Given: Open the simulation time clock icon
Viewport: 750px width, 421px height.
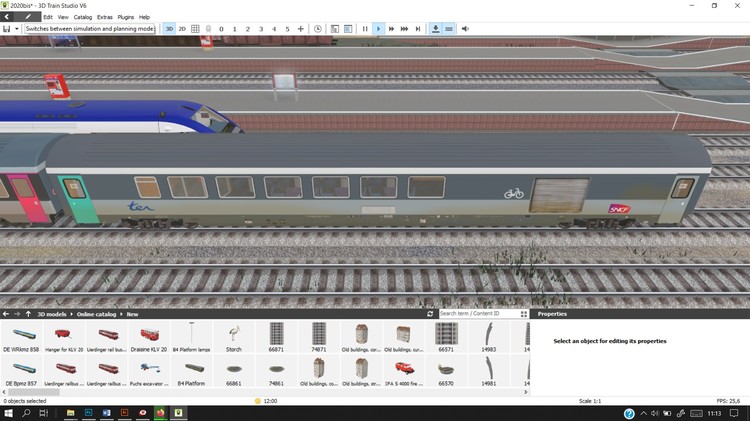Looking at the screenshot, I should point(318,29).
